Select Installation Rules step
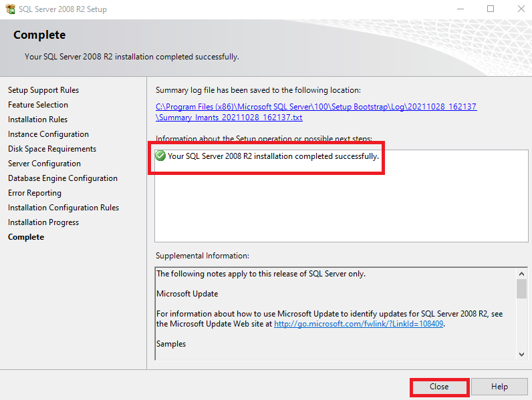This screenshot has height=400, width=532. point(37,120)
